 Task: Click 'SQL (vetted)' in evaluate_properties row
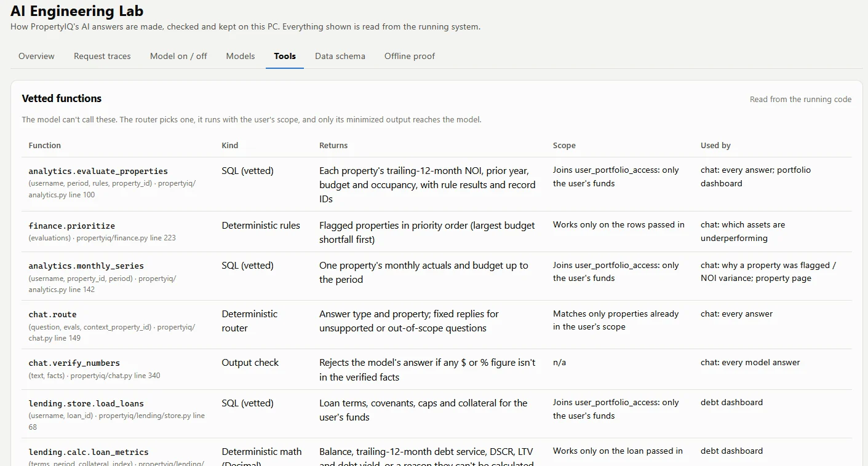click(x=247, y=170)
